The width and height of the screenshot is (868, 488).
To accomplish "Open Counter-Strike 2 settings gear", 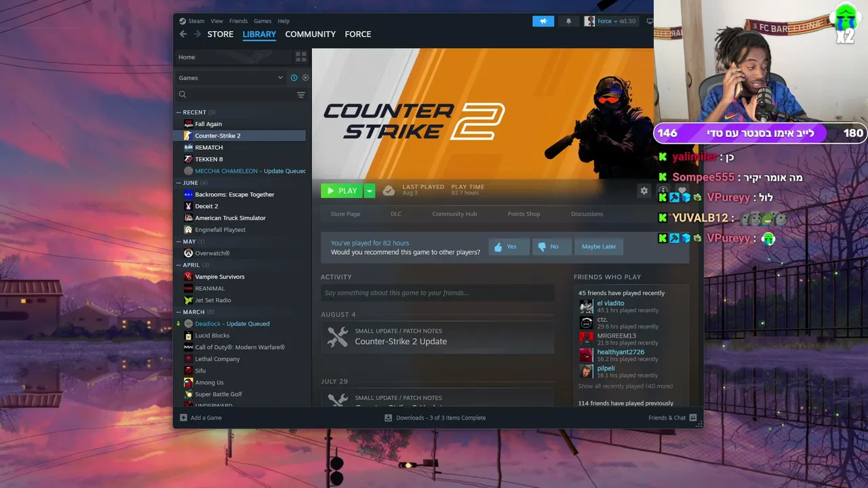I will point(644,191).
